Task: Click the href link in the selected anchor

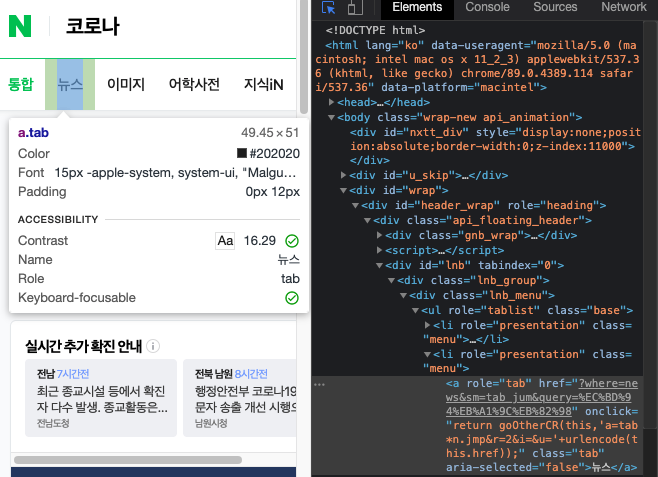Action: [x=542, y=397]
